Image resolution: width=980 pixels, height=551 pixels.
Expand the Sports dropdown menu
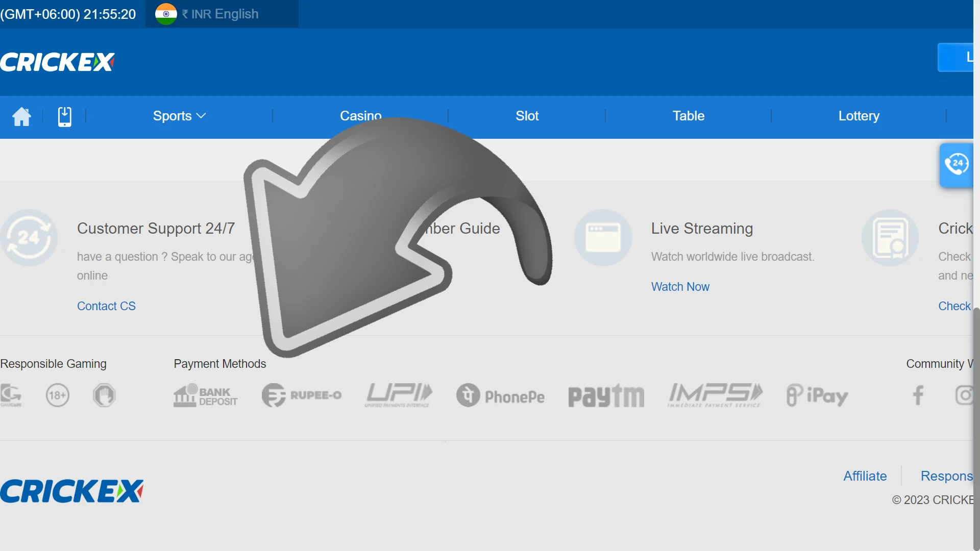coord(179,116)
